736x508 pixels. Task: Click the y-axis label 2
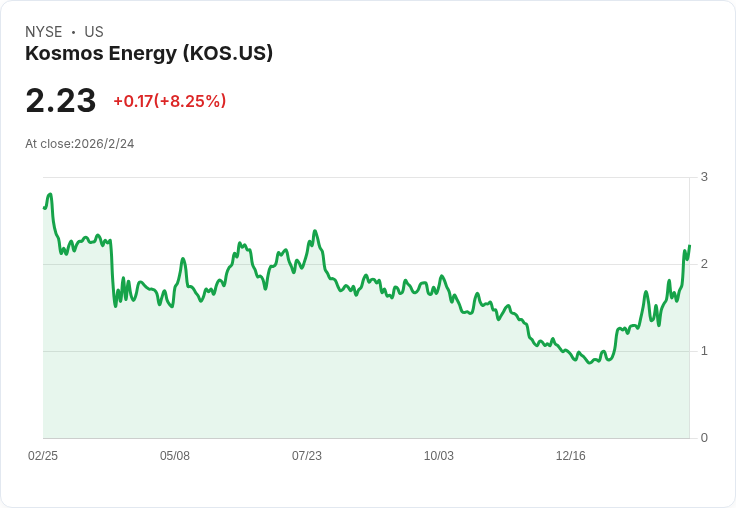pos(704,264)
